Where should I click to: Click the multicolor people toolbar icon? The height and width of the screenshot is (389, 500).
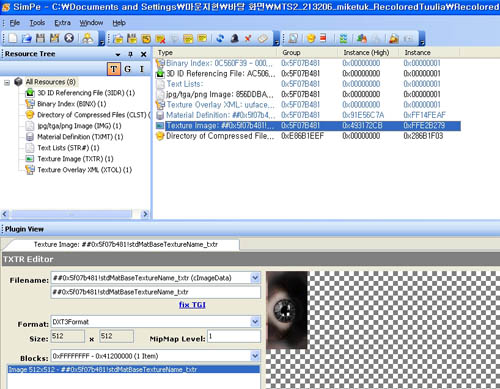point(362,38)
